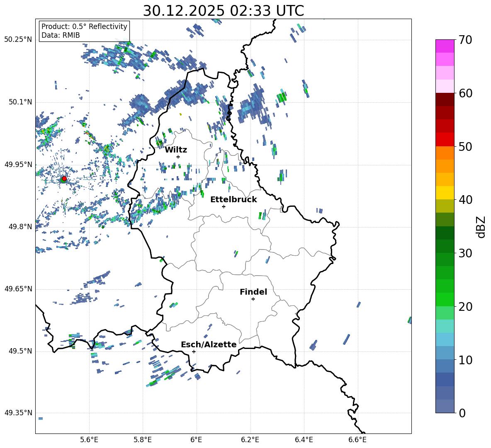This screenshot has width=491, height=448.
Task: Click the 49.8°N latitude label
Action: pos(20,227)
